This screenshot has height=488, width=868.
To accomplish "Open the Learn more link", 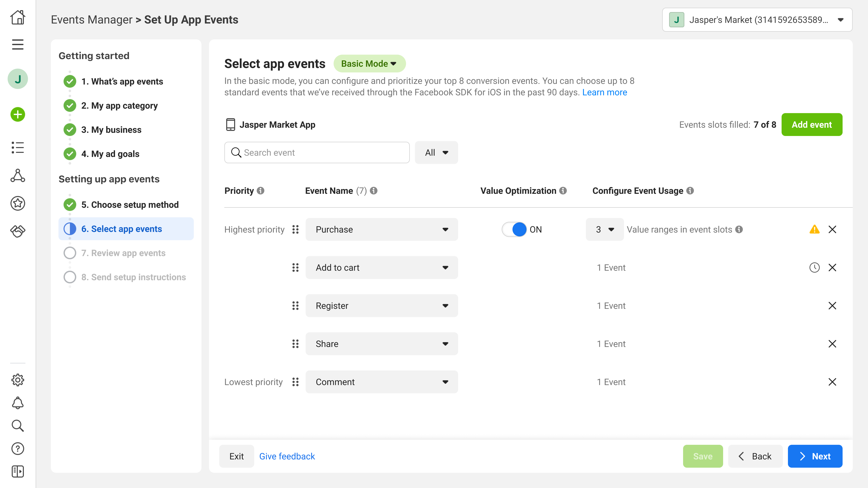I will pyautogui.click(x=605, y=92).
